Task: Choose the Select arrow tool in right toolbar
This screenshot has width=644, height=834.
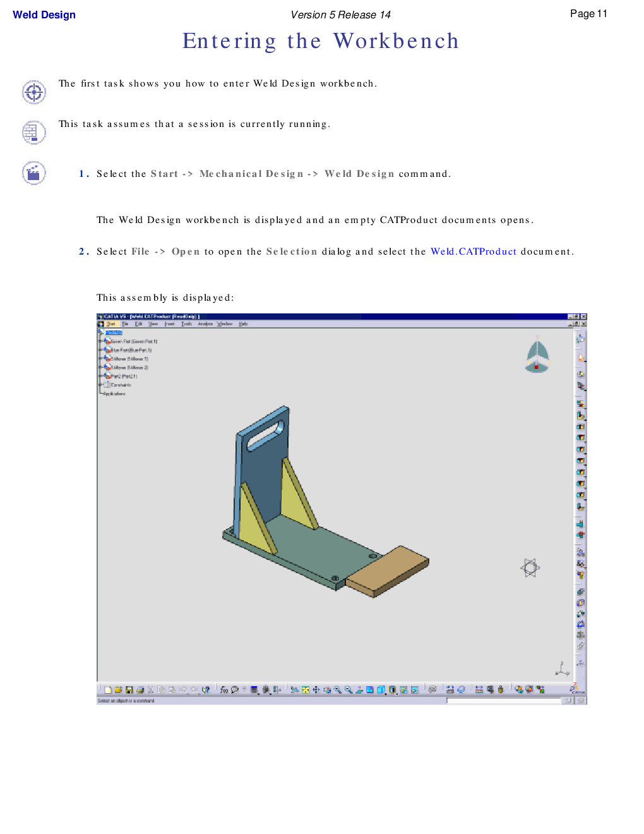Action: click(x=581, y=358)
